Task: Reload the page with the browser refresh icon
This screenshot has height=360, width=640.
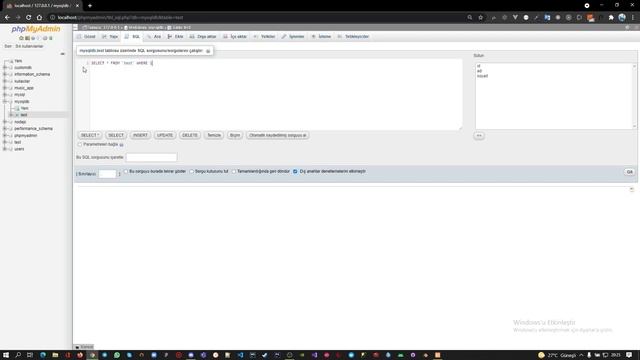Action: pos(28,18)
